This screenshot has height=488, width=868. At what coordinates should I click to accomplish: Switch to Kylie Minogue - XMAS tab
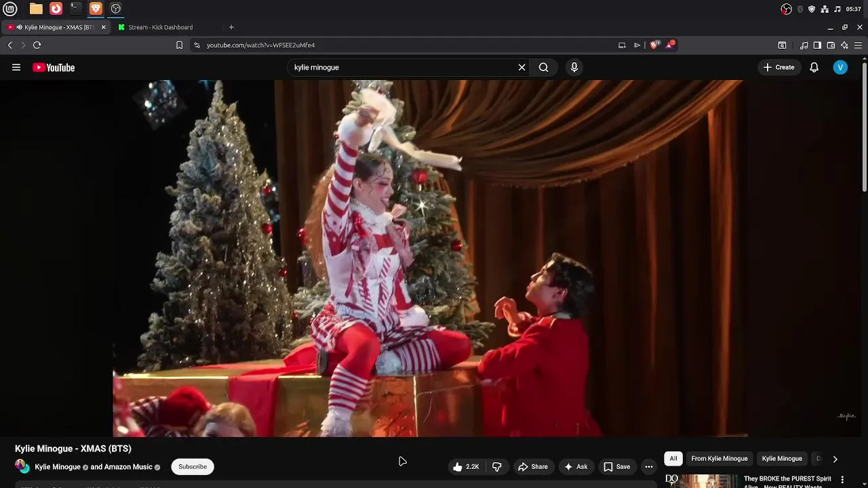pyautogui.click(x=56, y=27)
